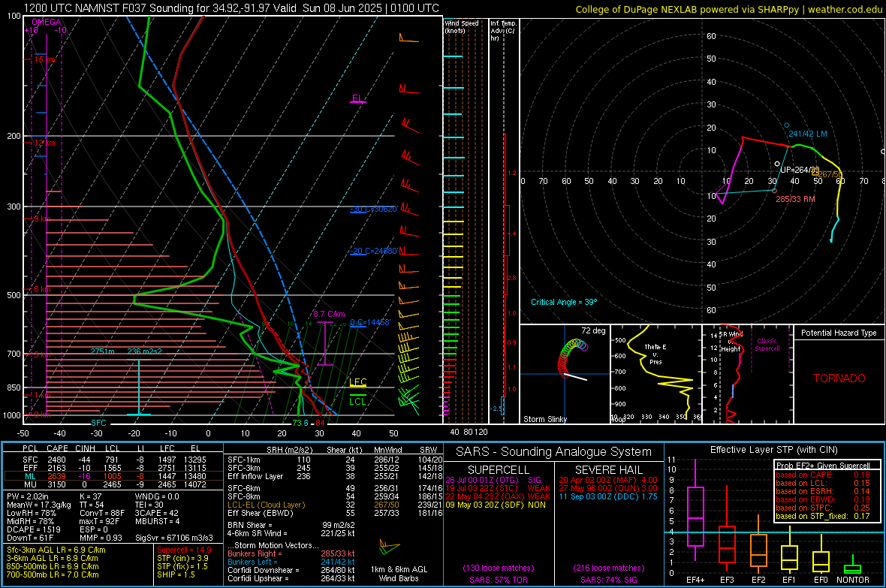Screen dimensions: 886x588
Task: Click 'Corfidi Downshear = 264/80 kt' row
Action: click(x=291, y=570)
